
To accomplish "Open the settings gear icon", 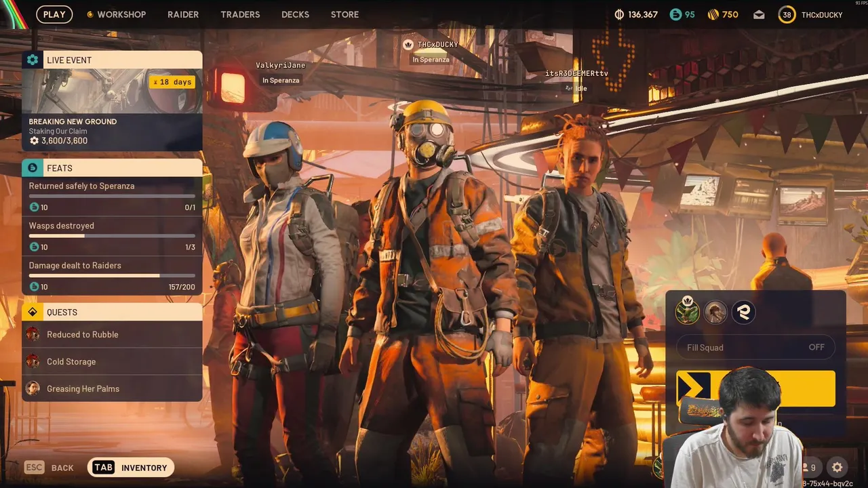I will coord(837,468).
